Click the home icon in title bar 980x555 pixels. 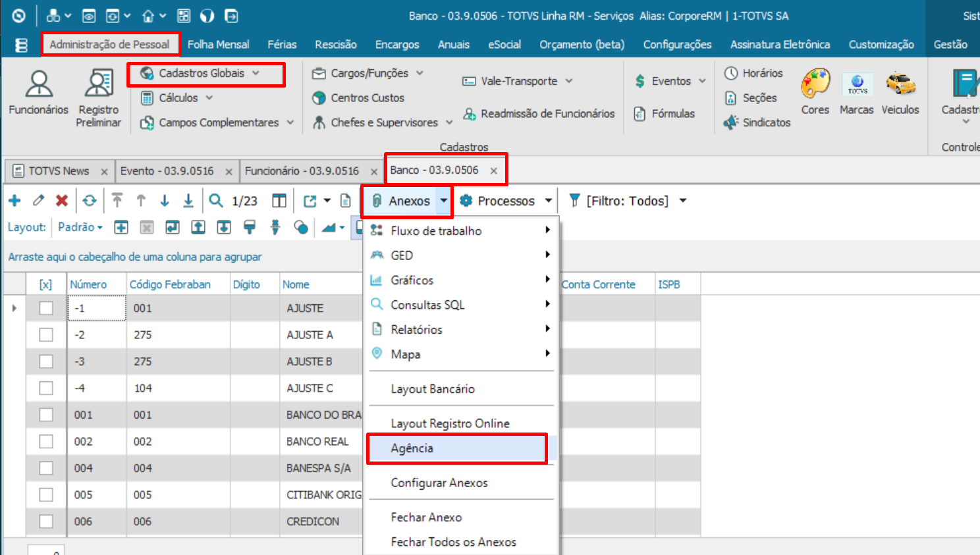pos(149,16)
